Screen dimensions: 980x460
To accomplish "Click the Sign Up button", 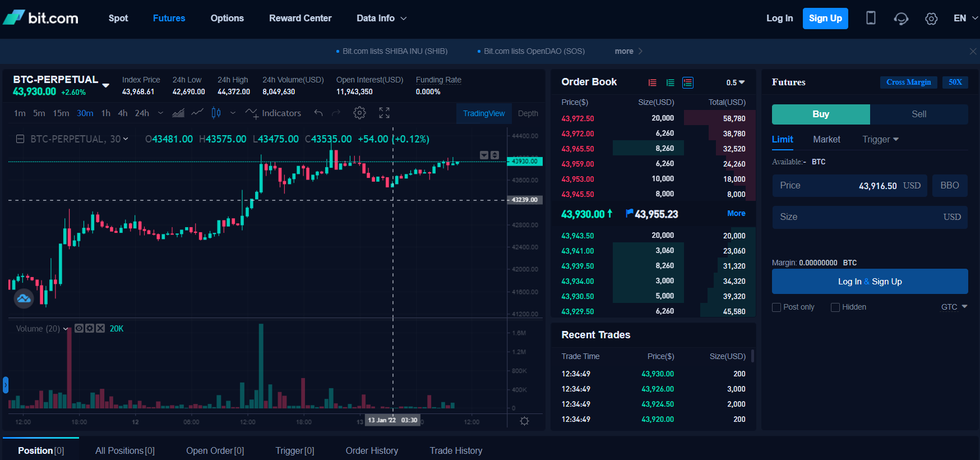I will click(x=825, y=19).
